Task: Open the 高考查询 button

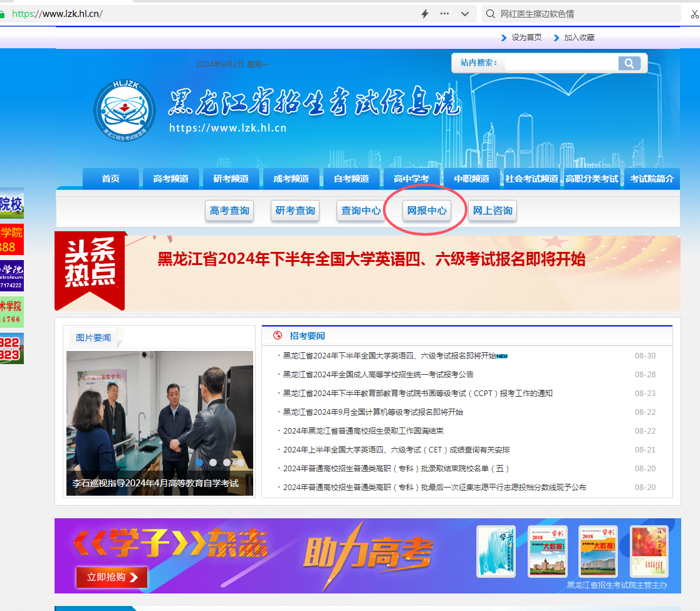Action: pyautogui.click(x=229, y=211)
